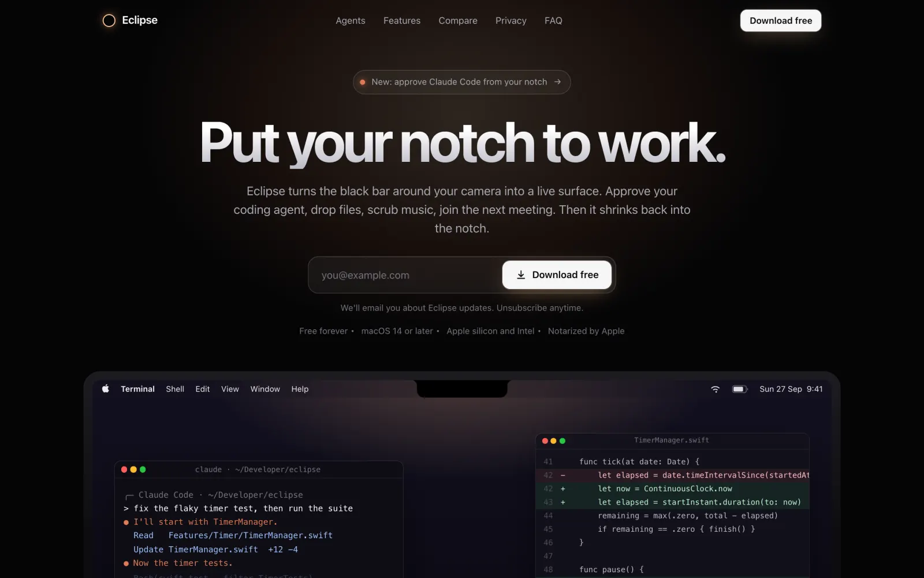Click 'fix the flaky timer test' prompt line
The width and height of the screenshot is (924, 578).
click(238, 509)
